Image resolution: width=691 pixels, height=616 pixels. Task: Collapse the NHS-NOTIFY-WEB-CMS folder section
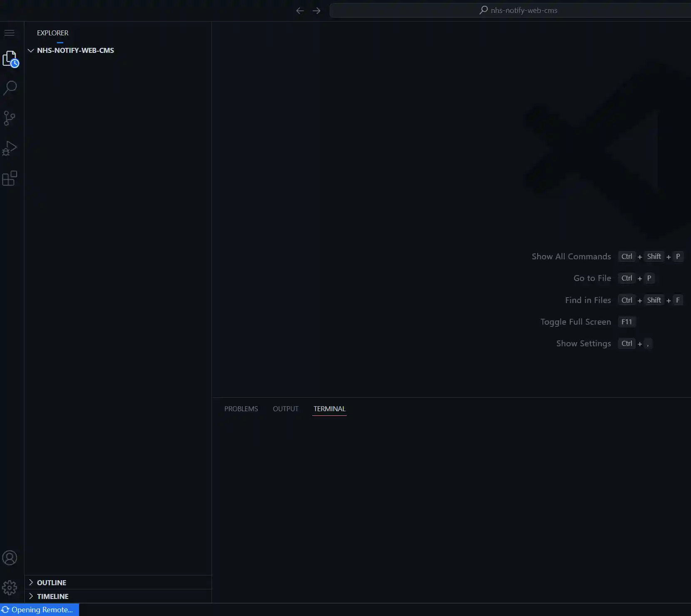pyautogui.click(x=118, y=50)
